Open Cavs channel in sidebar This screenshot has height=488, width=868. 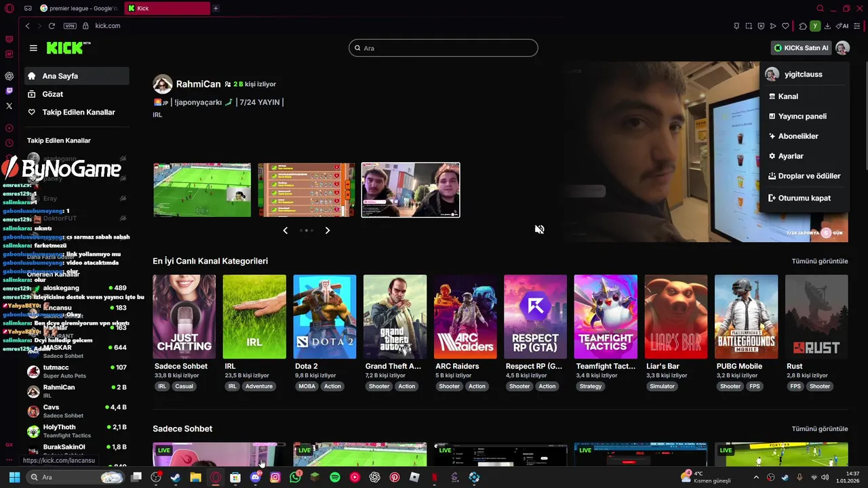[77, 411]
